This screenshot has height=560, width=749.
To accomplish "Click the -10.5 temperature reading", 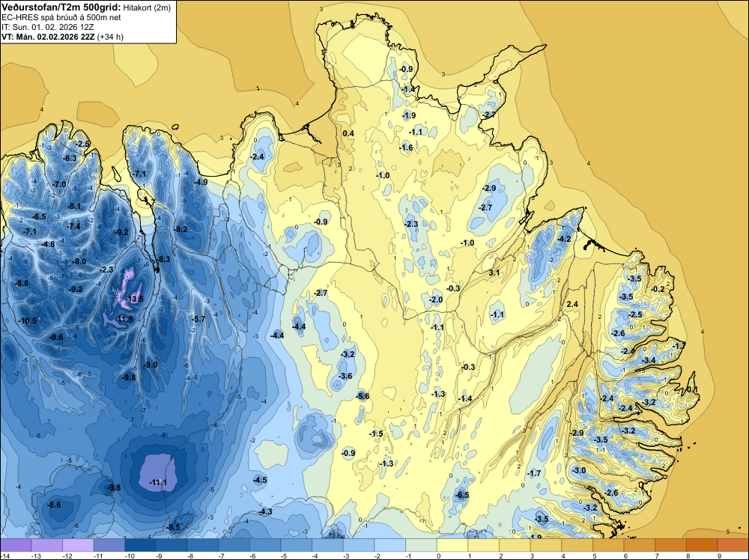I will (x=28, y=321).
